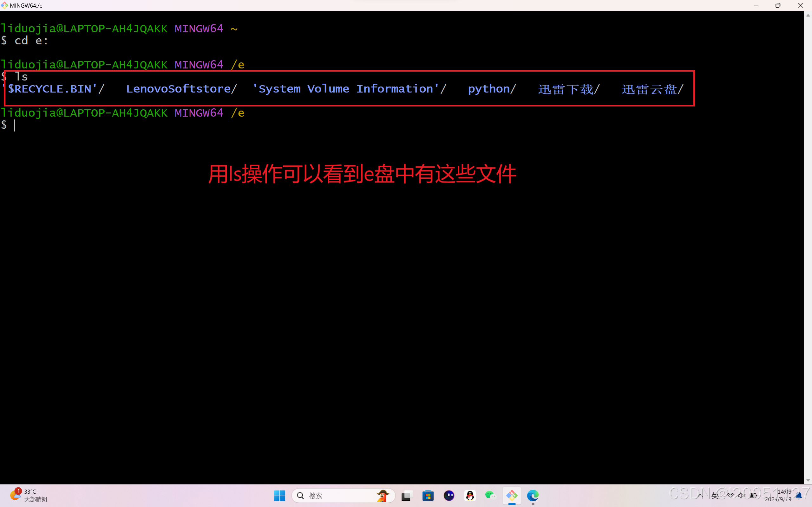Screen dimensions: 812x507
Task: Click the Git Bash icon in title bar
Action: (4, 5)
